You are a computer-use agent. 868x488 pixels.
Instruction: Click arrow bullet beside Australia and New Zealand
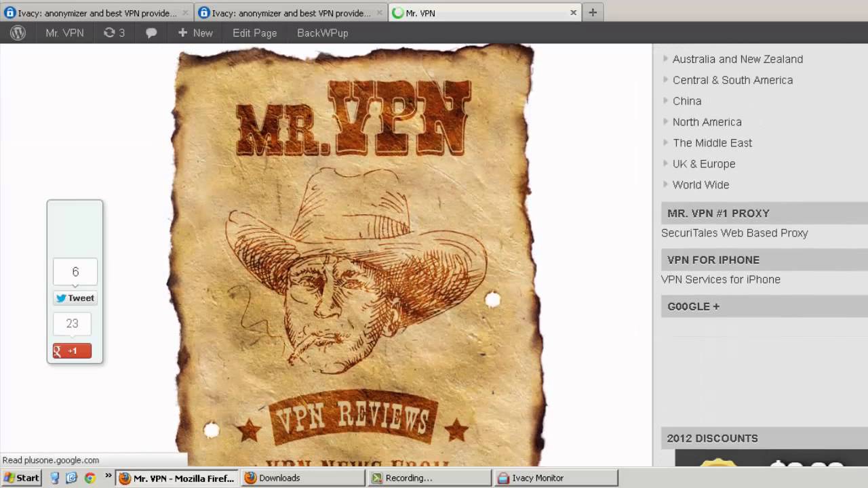(x=666, y=59)
